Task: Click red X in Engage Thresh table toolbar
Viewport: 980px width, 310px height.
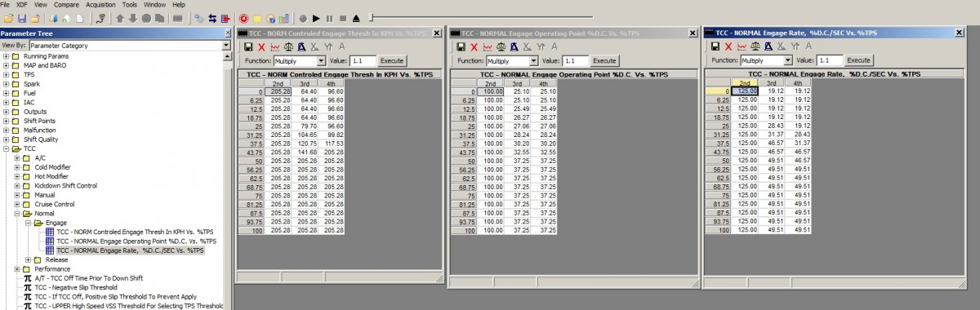Action: [x=261, y=46]
